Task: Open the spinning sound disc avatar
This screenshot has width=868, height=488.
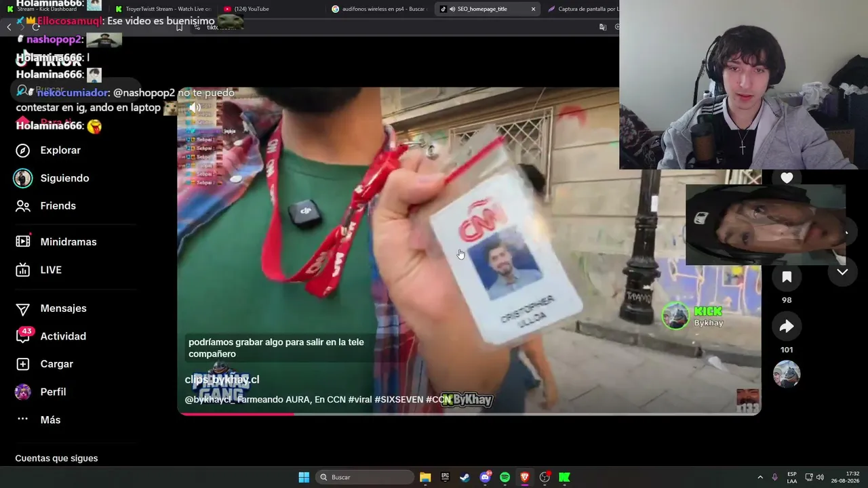Action: [x=787, y=374]
